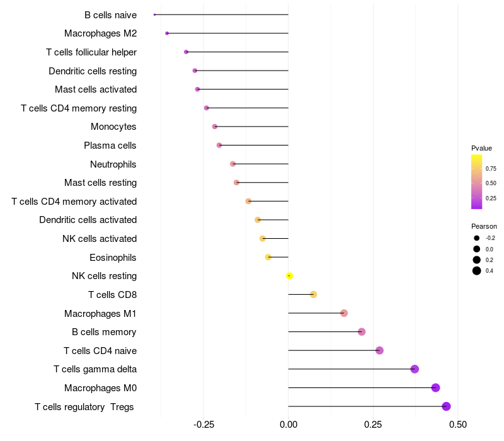Click the Neutrophils axis label
This screenshot has height=441, width=504.
tap(113, 164)
